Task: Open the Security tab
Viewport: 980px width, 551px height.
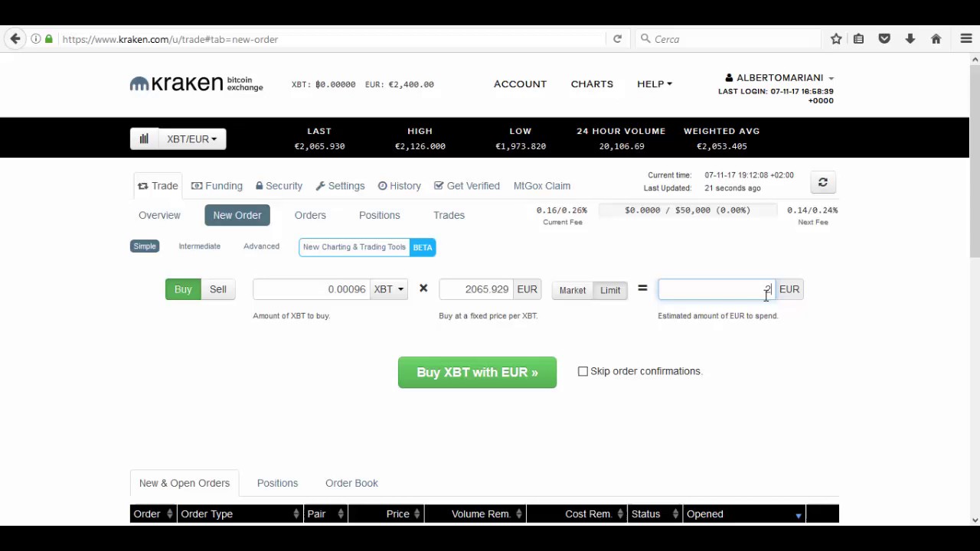Action: (x=279, y=186)
